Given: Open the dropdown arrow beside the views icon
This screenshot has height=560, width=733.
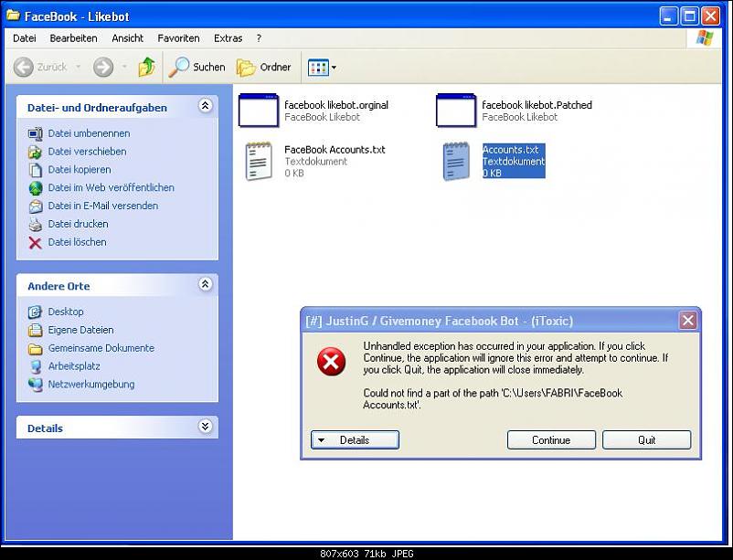Looking at the screenshot, I should 334,68.
